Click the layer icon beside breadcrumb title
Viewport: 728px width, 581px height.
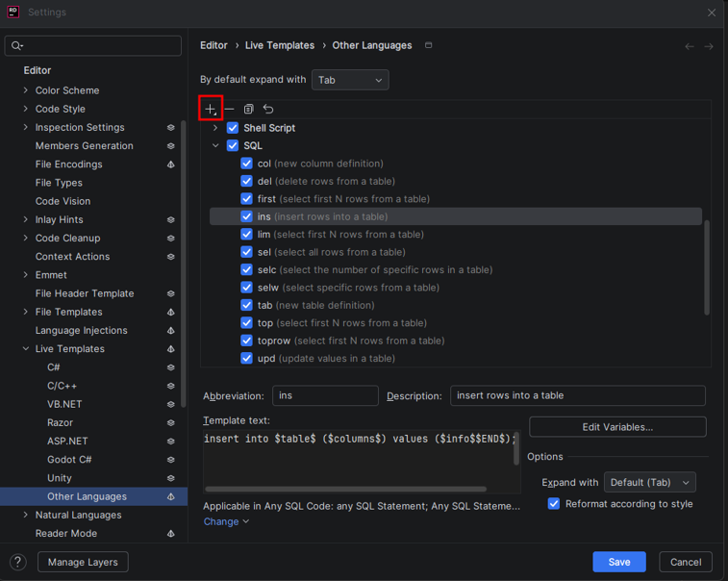tap(429, 45)
